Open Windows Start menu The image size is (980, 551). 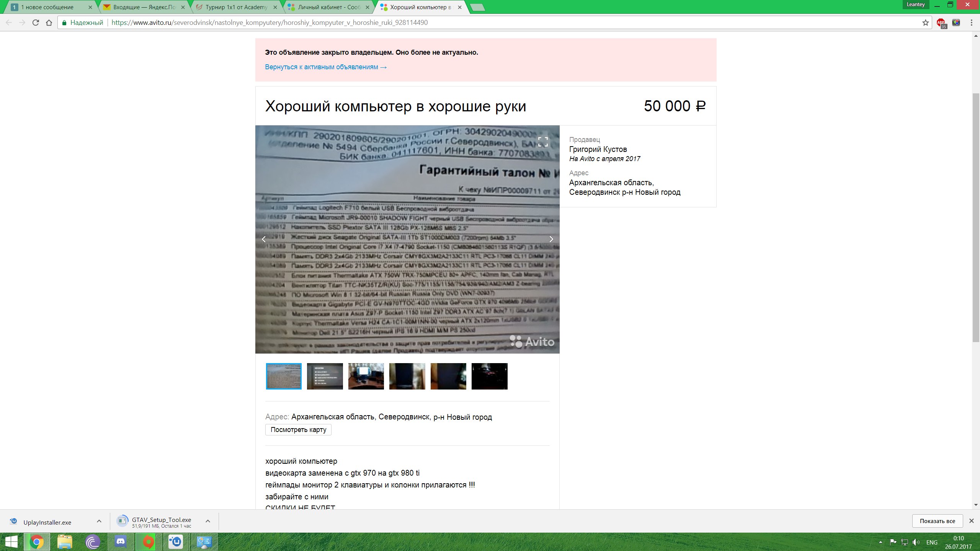(11, 542)
